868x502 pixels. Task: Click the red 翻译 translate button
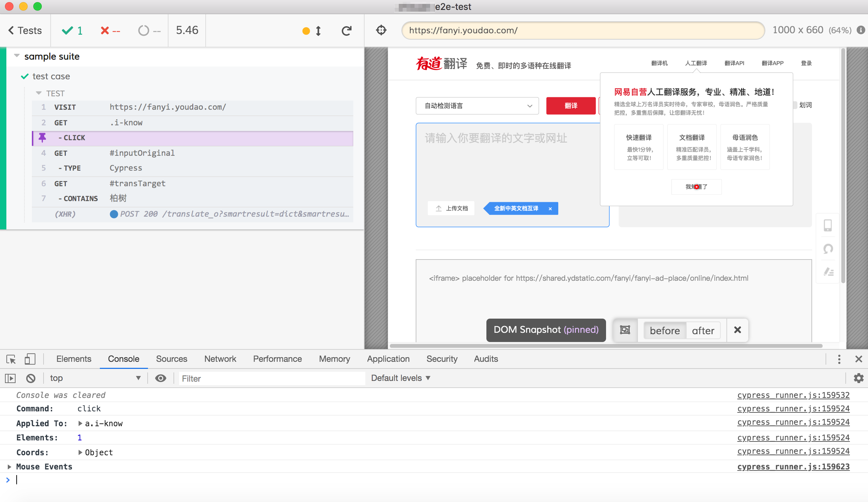click(x=571, y=106)
